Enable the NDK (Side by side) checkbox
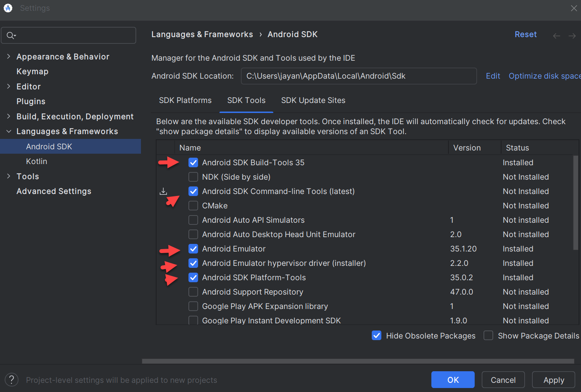 pyautogui.click(x=193, y=177)
